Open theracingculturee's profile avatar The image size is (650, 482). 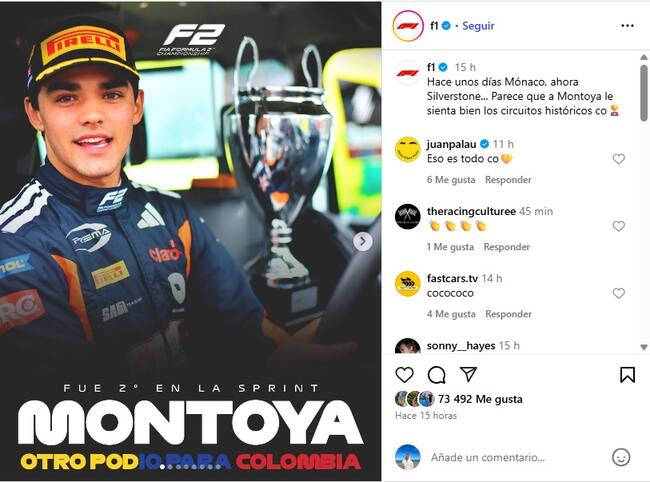coord(407,217)
